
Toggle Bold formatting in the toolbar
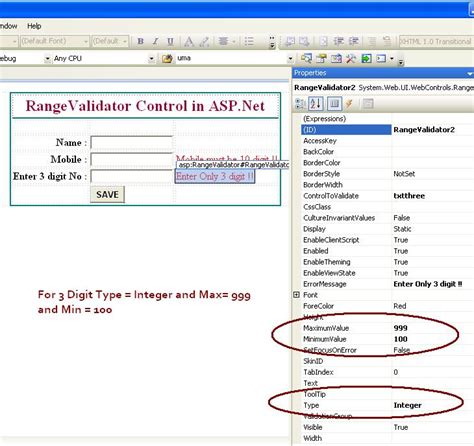141,41
